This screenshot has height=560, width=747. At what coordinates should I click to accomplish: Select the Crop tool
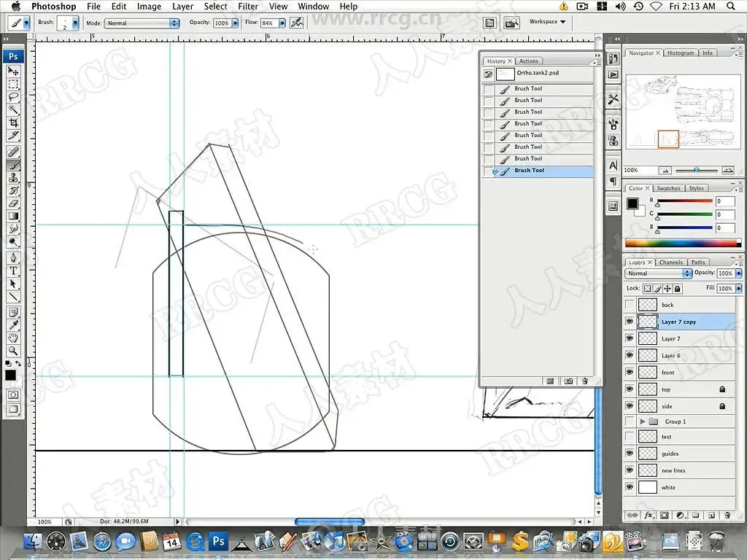point(13,122)
